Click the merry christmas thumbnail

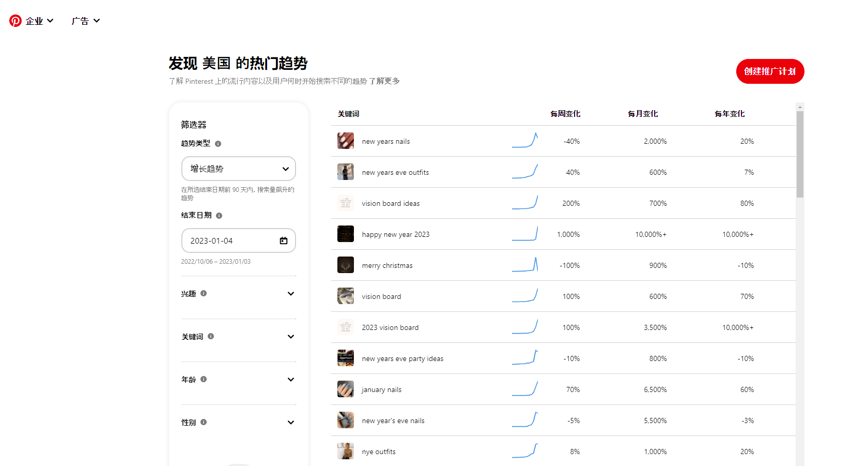[346, 265]
